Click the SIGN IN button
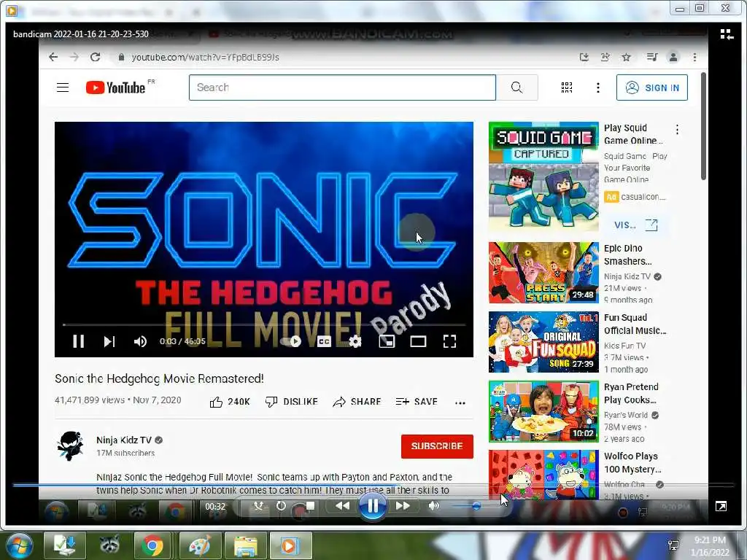Viewport: 747px width, 560px height. pyautogui.click(x=651, y=87)
